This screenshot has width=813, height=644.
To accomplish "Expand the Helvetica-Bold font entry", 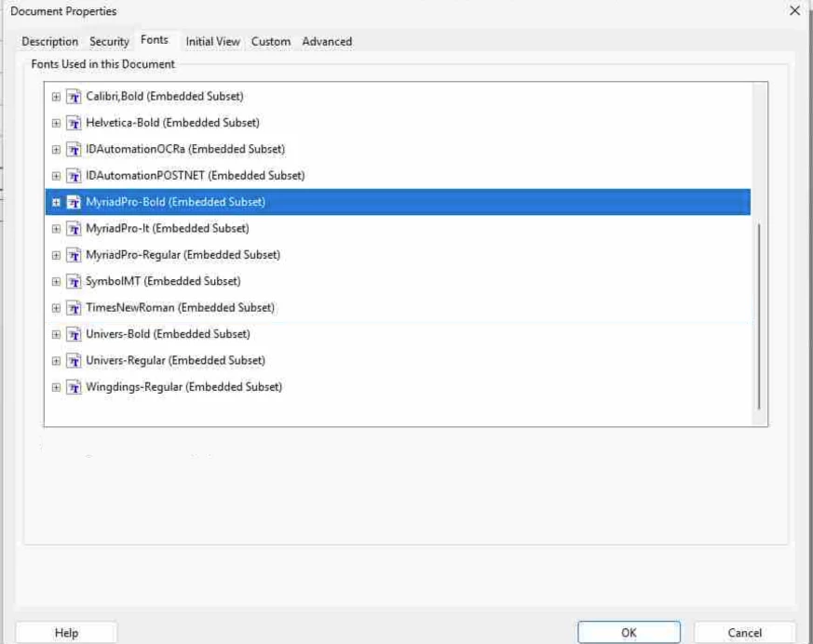I will click(x=56, y=123).
